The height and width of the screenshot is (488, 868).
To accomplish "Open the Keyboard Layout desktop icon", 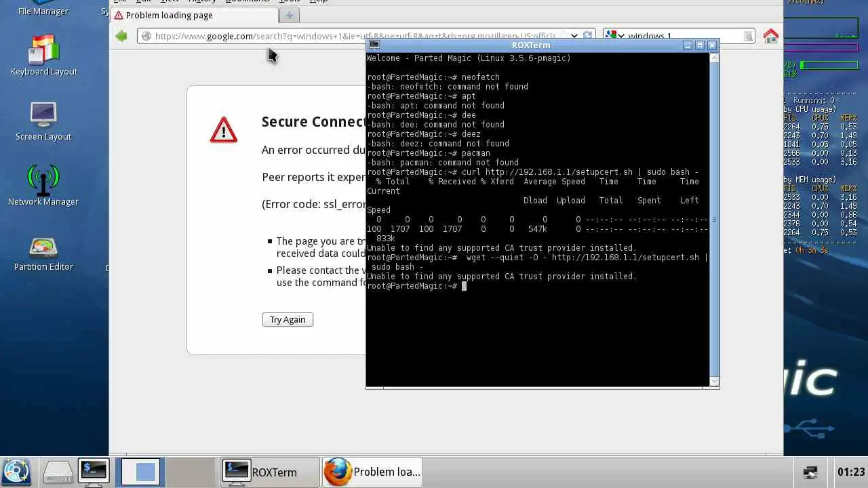I will click(x=43, y=54).
